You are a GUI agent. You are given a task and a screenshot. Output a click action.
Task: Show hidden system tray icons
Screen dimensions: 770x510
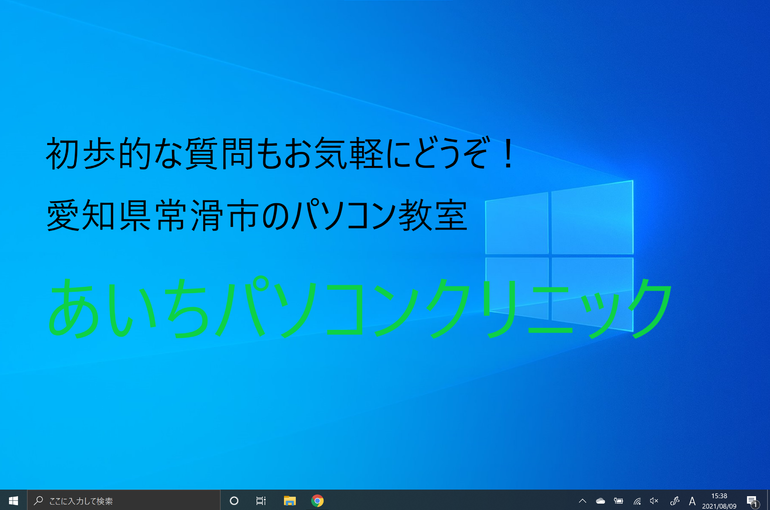click(x=582, y=501)
